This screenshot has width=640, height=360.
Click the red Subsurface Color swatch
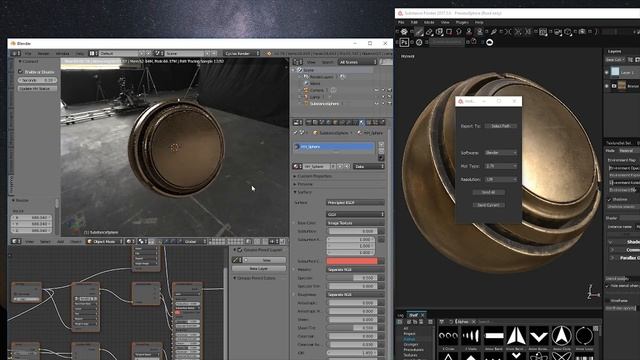coord(352,261)
